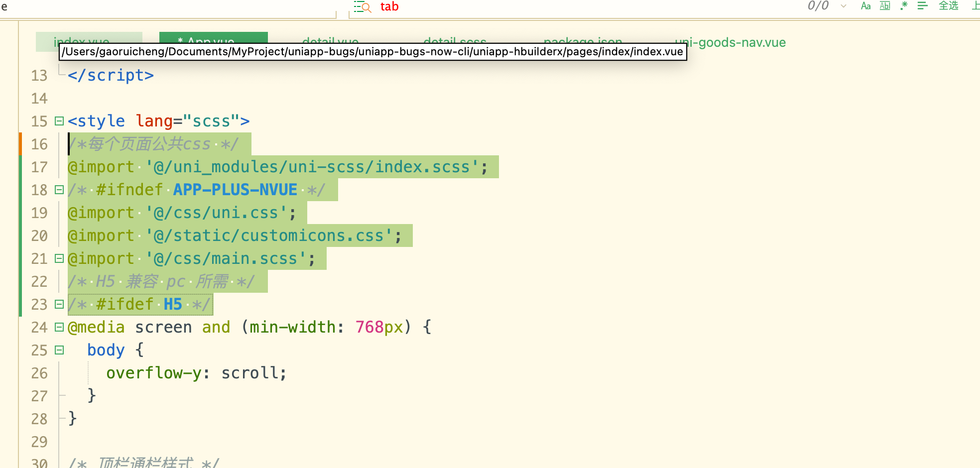Click the comment 'H5 兼容 pc 所需'
980x468 pixels.
point(162,281)
